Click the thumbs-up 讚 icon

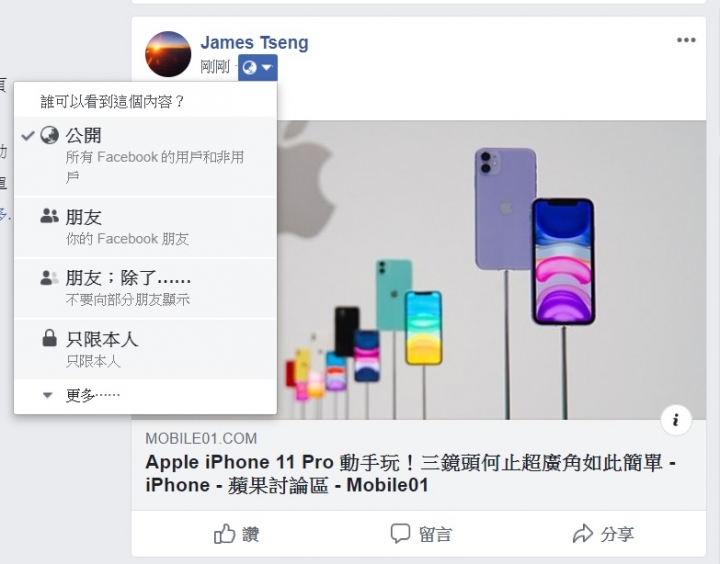point(225,534)
